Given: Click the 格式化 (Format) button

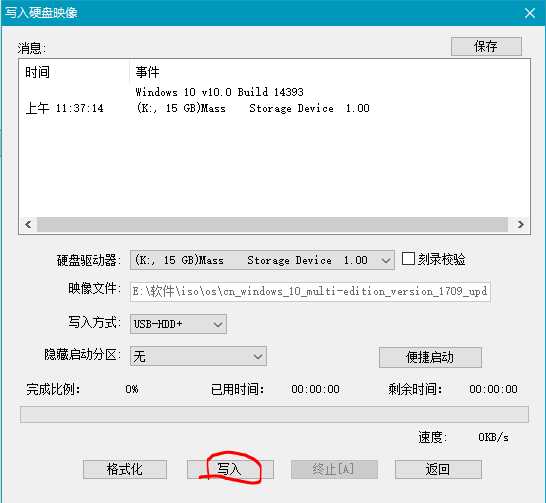Looking at the screenshot, I should (x=125, y=469).
